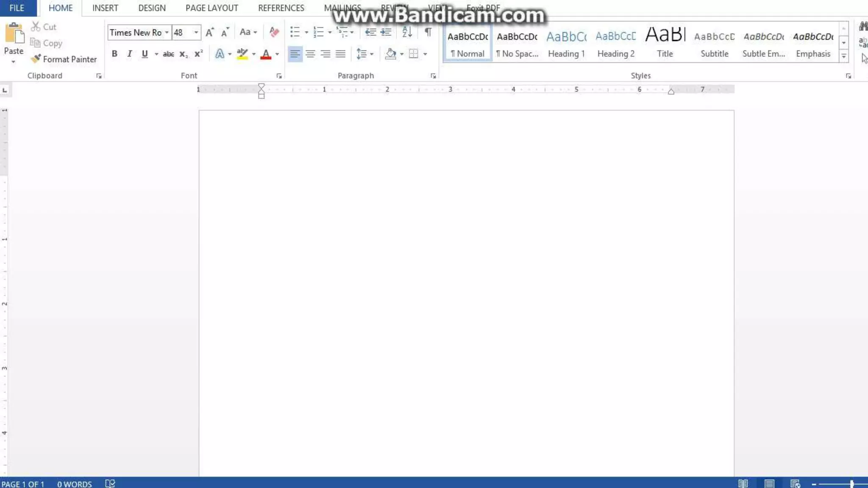Screen dimensions: 868x488
Task: Open the Line Spacing dropdown arrow
Action: [x=372, y=54]
